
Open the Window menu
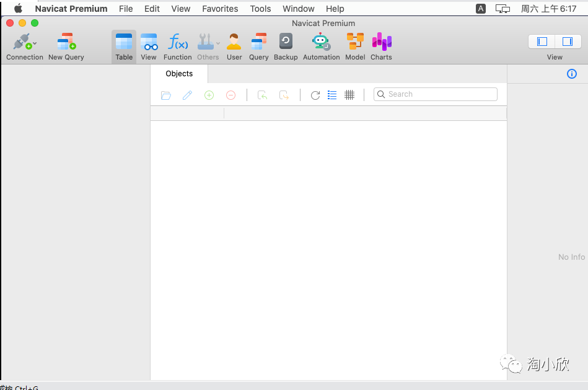(x=299, y=9)
